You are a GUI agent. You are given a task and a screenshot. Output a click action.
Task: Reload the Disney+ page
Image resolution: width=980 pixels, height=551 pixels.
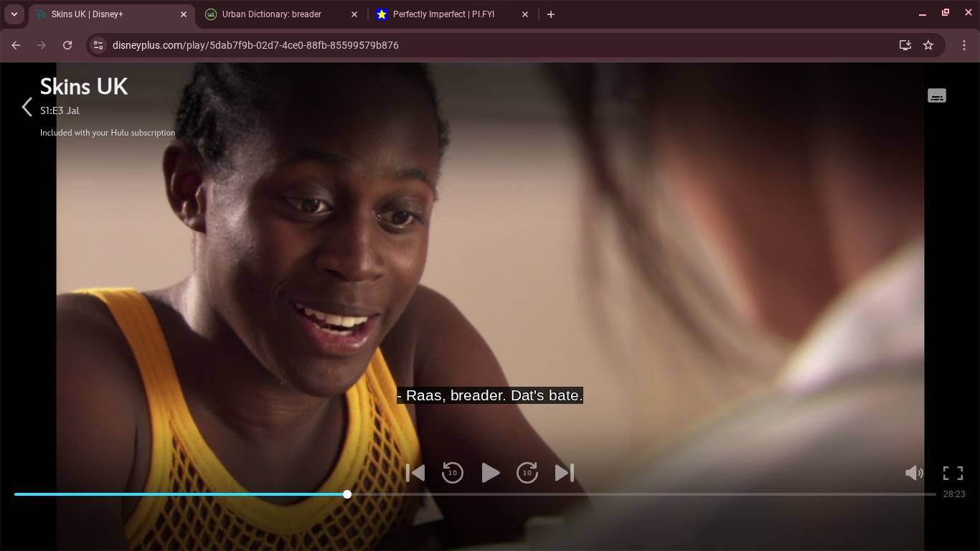[67, 45]
